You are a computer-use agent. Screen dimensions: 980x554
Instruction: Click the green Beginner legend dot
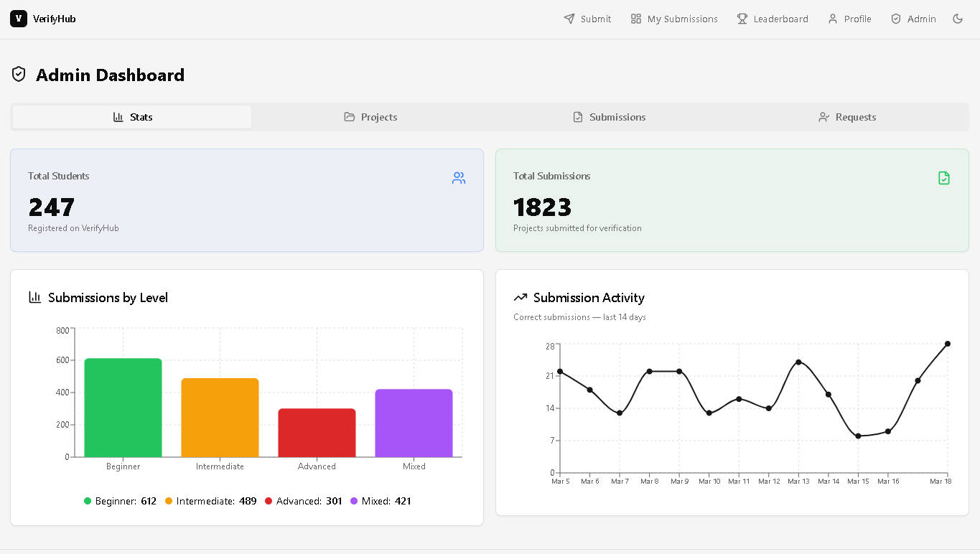tap(88, 501)
